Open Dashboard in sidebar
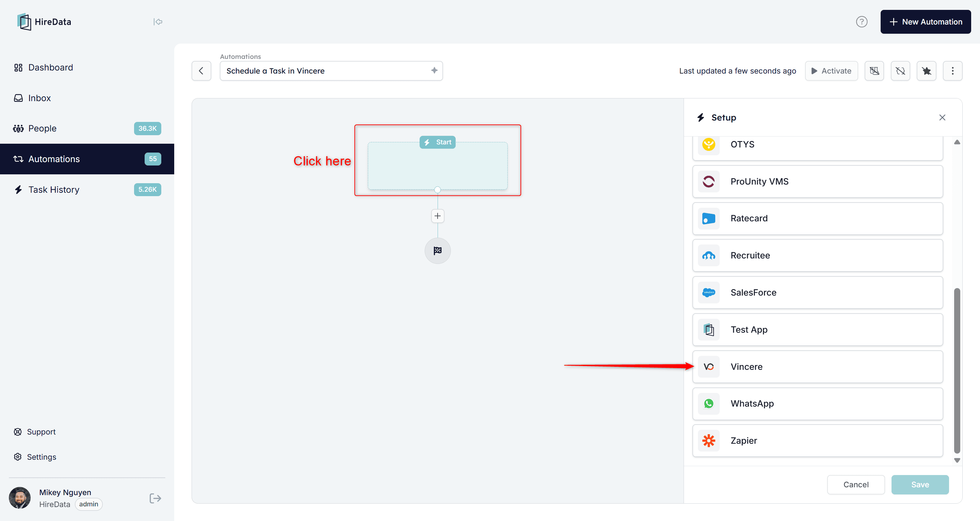980x521 pixels. pos(87,67)
